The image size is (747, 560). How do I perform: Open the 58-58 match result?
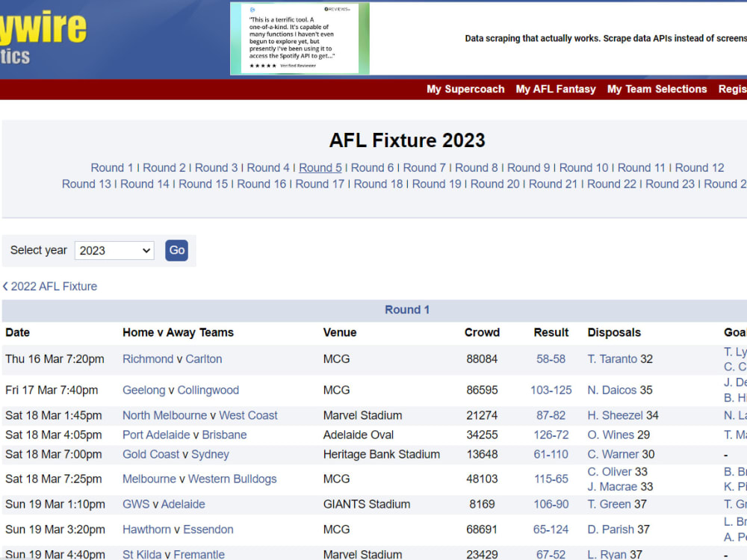pos(551,359)
